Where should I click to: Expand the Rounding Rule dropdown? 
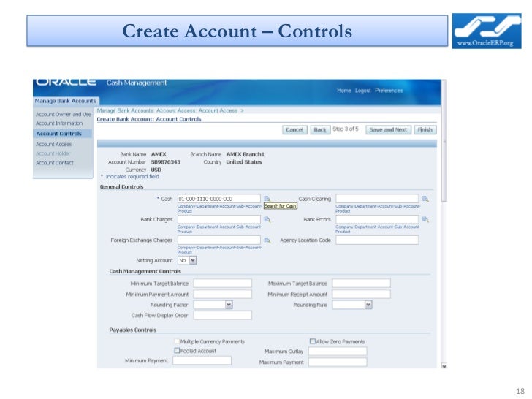click(x=352, y=305)
